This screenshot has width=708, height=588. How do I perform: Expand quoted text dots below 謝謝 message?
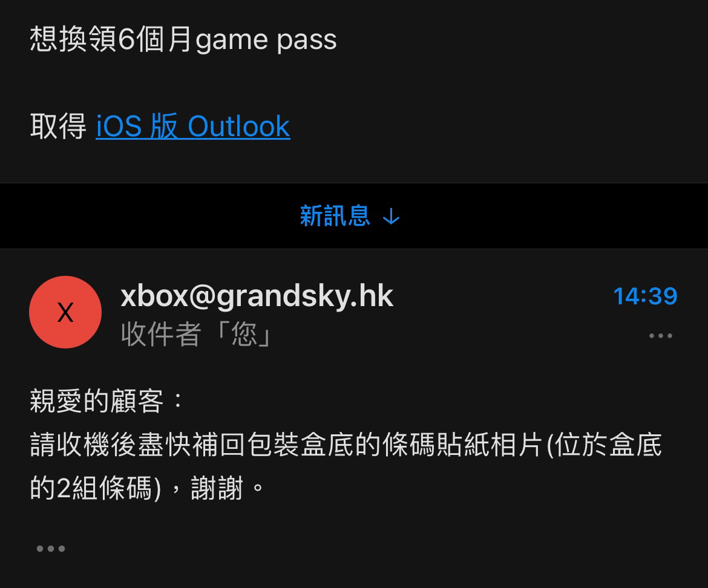pos(51,548)
